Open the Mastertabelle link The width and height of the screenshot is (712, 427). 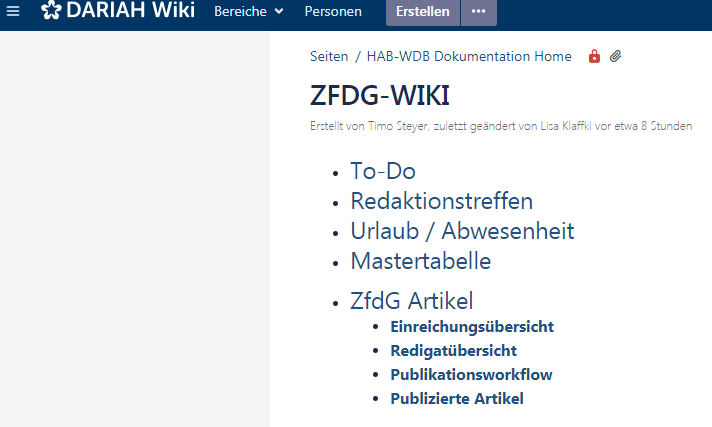(x=420, y=261)
